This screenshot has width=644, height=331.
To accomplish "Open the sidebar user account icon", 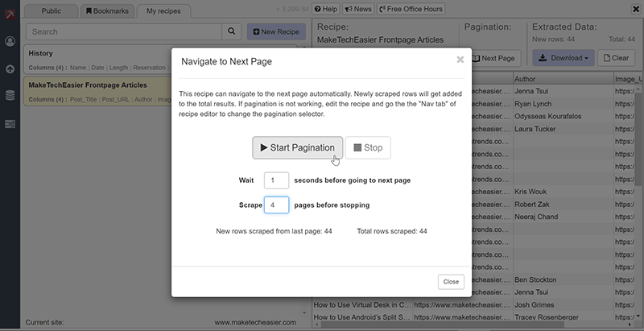I will [x=10, y=41].
